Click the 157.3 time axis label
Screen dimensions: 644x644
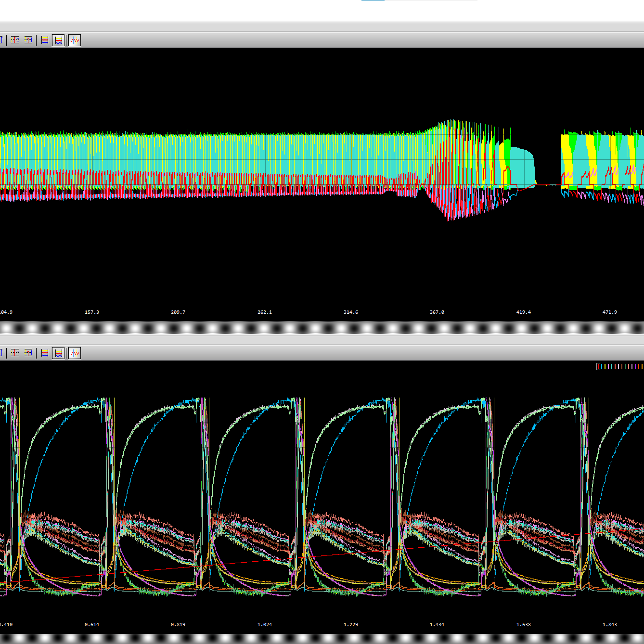click(x=92, y=312)
